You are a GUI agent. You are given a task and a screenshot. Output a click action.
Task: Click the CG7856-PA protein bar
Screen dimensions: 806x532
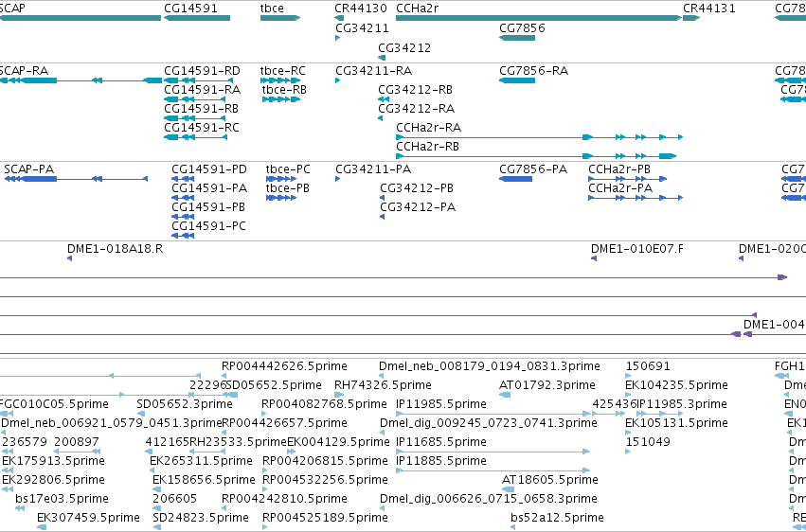(x=515, y=179)
